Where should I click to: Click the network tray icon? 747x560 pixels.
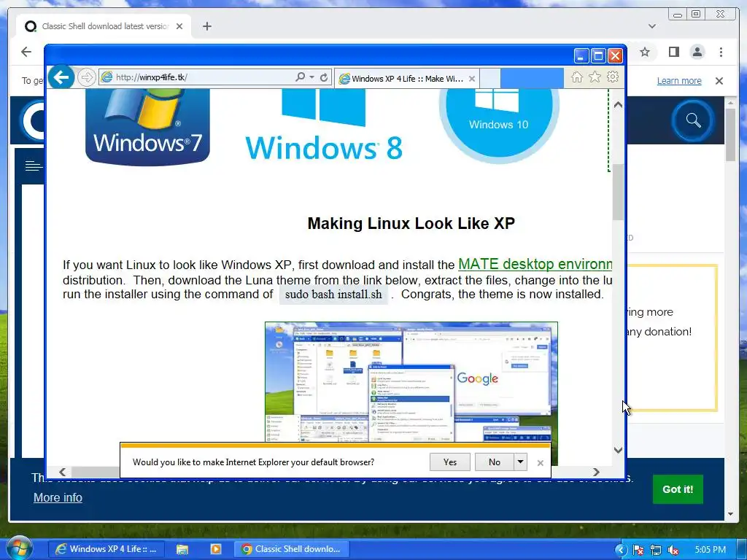pos(656,550)
